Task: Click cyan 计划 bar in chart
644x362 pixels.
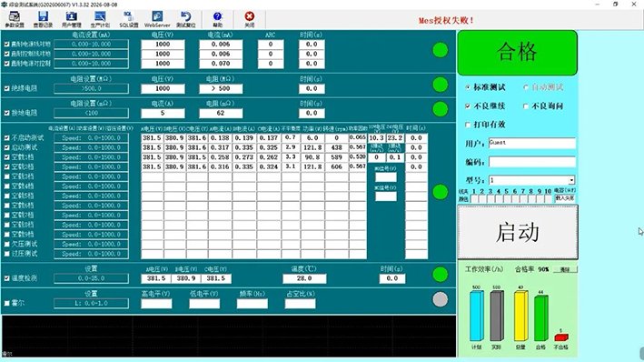Action: (x=477, y=316)
